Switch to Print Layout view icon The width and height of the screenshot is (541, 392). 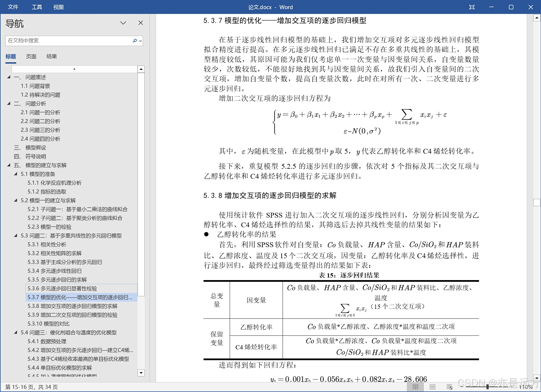point(432,387)
